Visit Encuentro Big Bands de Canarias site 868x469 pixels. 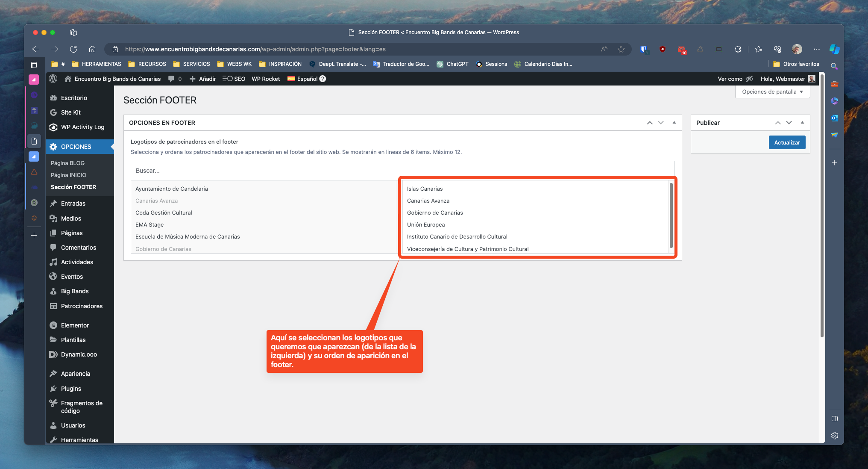pyautogui.click(x=113, y=79)
